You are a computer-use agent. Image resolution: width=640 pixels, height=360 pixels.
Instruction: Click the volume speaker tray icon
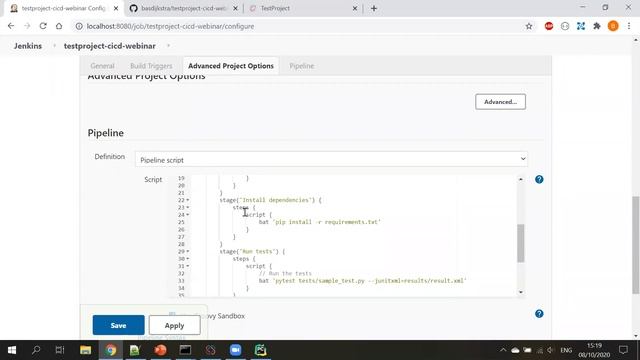coord(550,350)
